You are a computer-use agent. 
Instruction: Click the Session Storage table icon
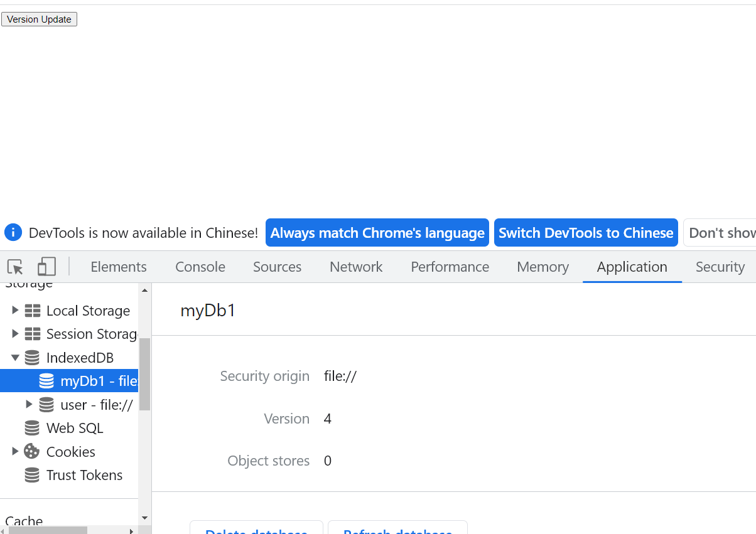pyautogui.click(x=32, y=334)
